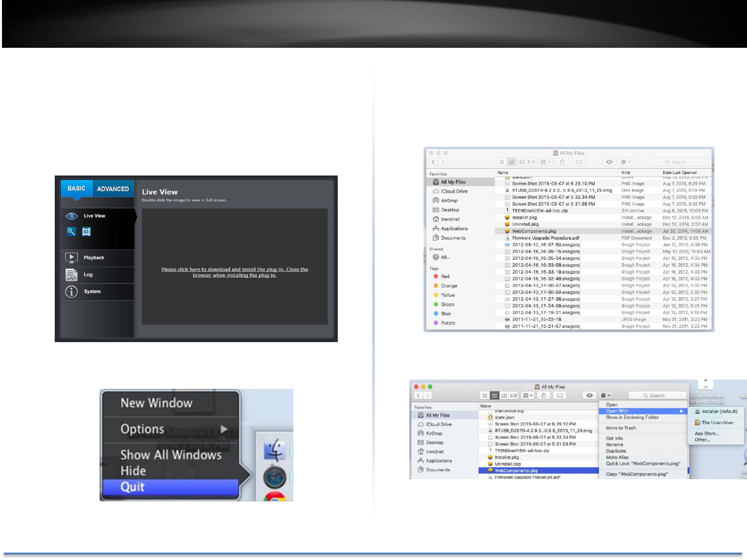Screen dimensions: 747x560
Task: Select All My Files in Finder sidebar showing Tags
Action: [460, 182]
